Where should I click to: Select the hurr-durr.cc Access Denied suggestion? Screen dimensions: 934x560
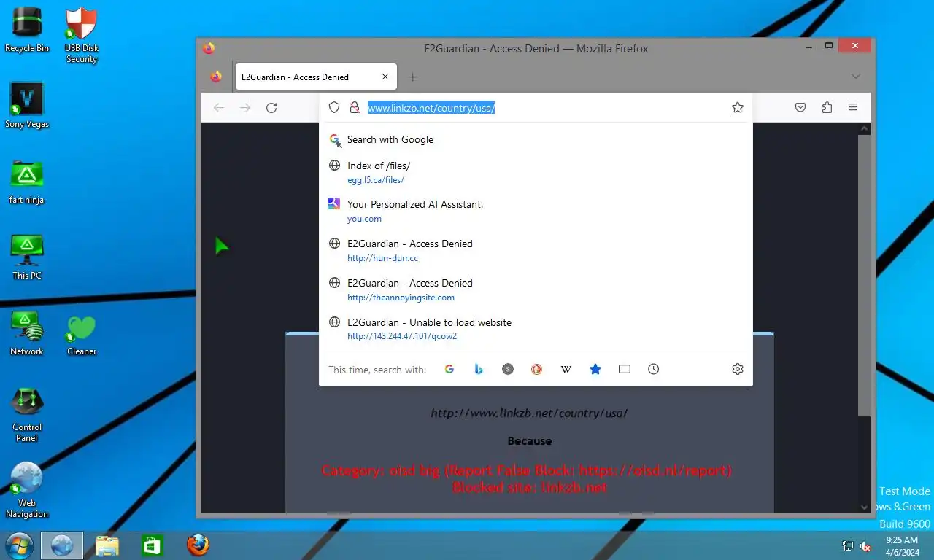pyautogui.click(x=536, y=250)
